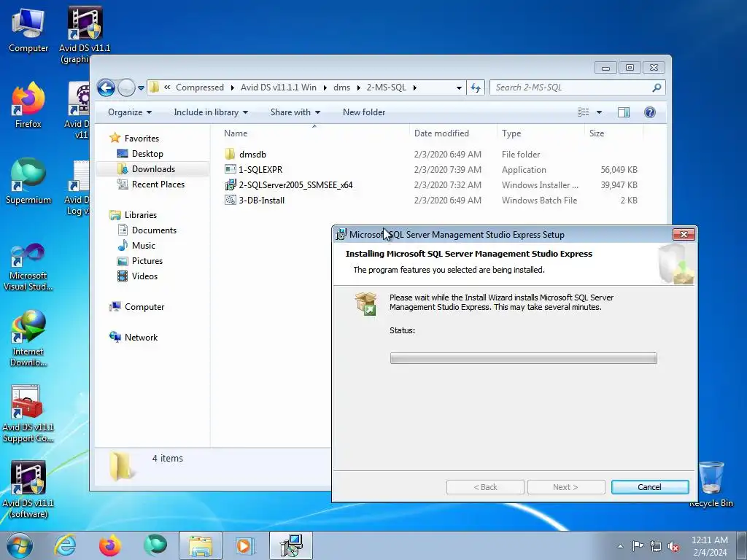Click the disabled Back button in setup
Image resolution: width=747 pixels, height=560 pixels.
[485, 487]
